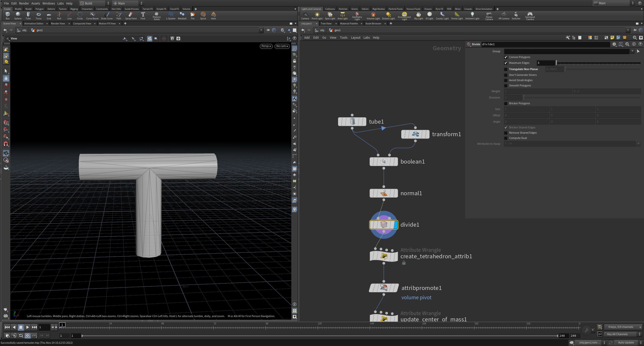The image size is (644, 346).
Task: Open the No cam camera dropdown
Action: (282, 46)
